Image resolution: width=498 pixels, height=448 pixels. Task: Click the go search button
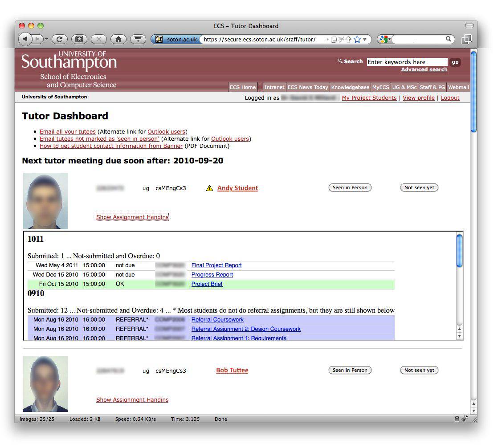click(x=455, y=62)
